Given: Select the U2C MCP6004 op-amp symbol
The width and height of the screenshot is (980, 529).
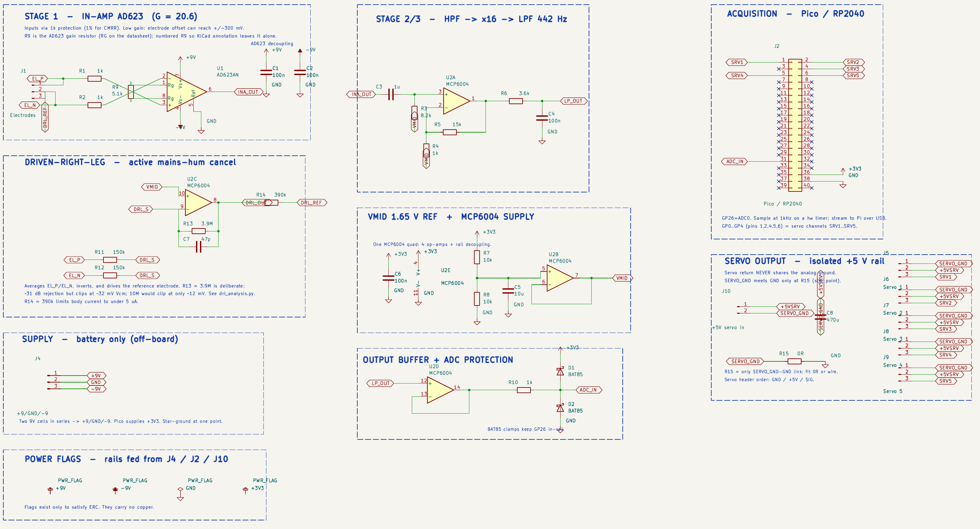Looking at the screenshot, I should pos(199,202).
